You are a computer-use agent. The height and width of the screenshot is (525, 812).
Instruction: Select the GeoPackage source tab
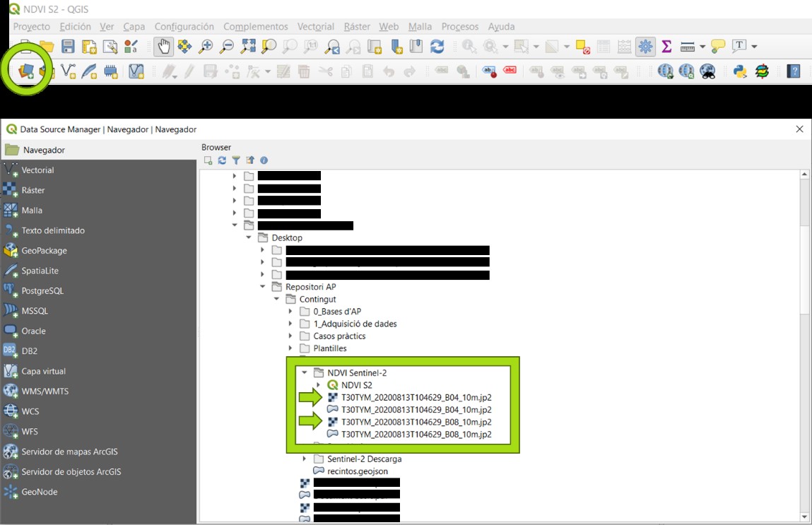pyautogui.click(x=98, y=251)
